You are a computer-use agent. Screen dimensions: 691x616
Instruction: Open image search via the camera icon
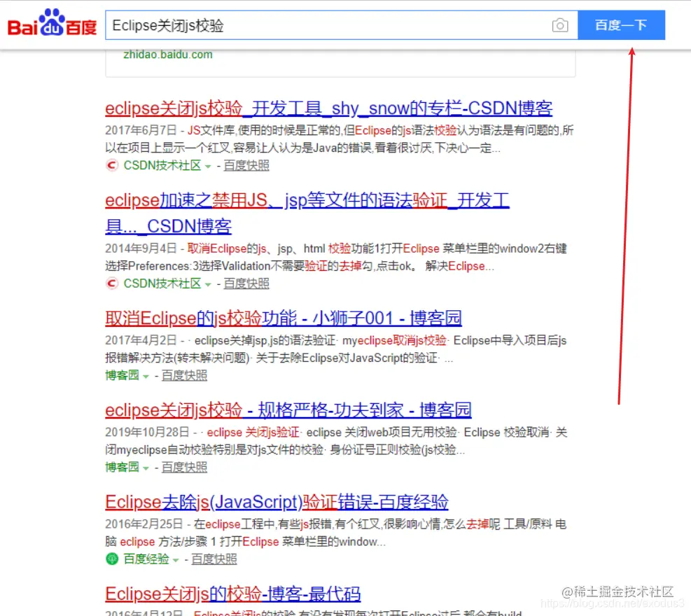[x=559, y=24]
